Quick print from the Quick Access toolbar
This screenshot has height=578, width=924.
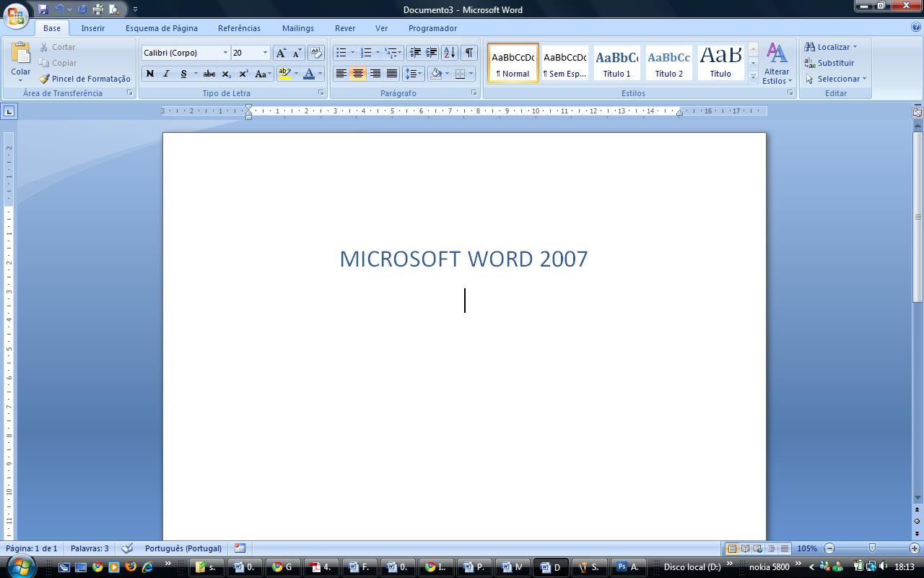coord(97,9)
